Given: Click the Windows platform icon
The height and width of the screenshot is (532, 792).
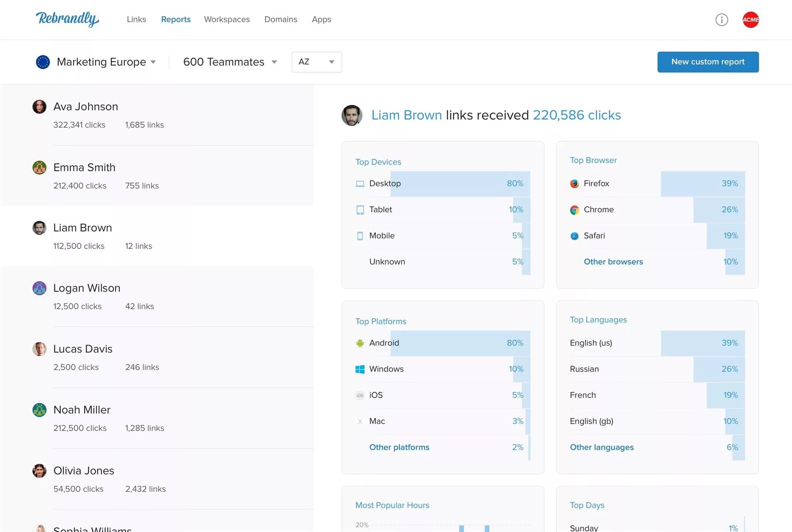Looking at the screenshot, I should coord(359,369).
